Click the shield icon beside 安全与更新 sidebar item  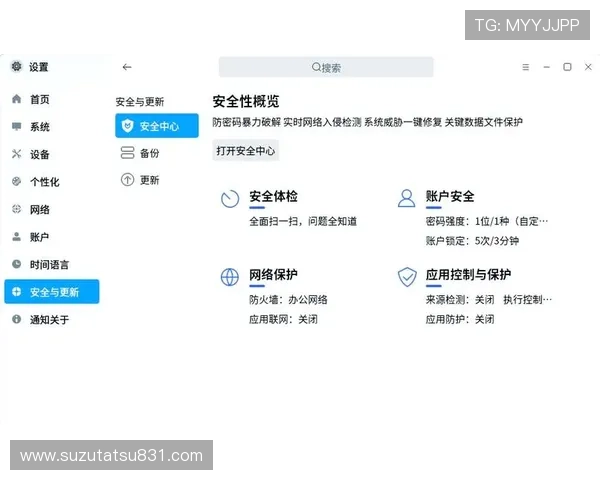click(x=16, y=292)
